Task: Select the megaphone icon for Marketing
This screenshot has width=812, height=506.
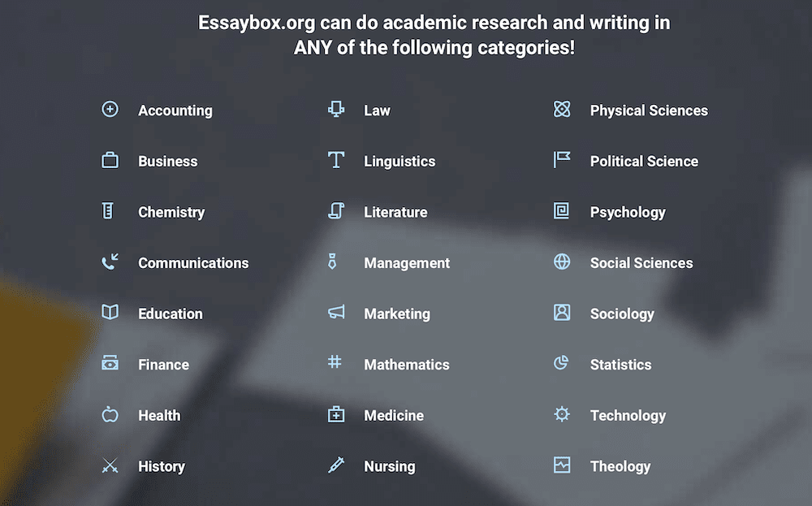Action: click(336, 312)
